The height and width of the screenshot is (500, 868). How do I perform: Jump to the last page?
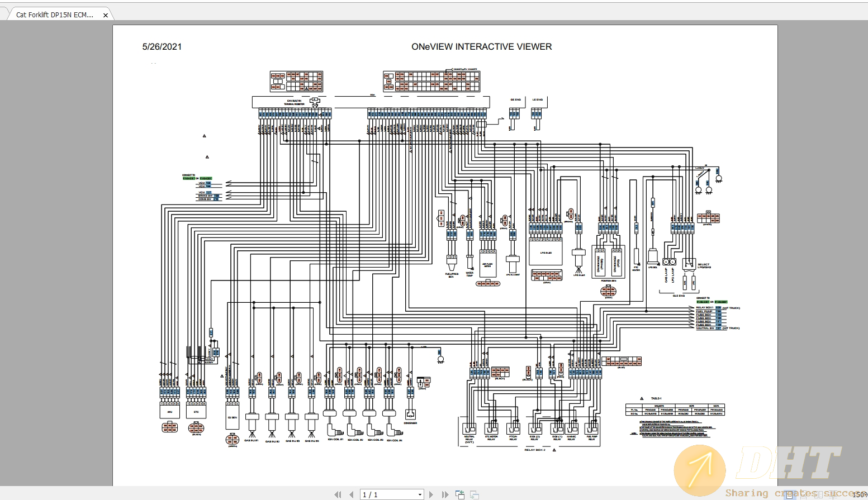pos(445,494)
